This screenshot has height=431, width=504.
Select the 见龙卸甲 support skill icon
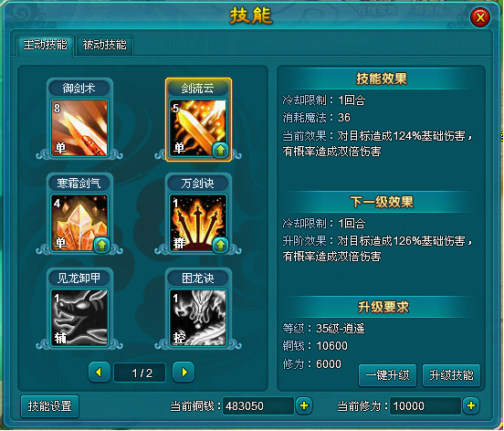[x=79, y=318]
